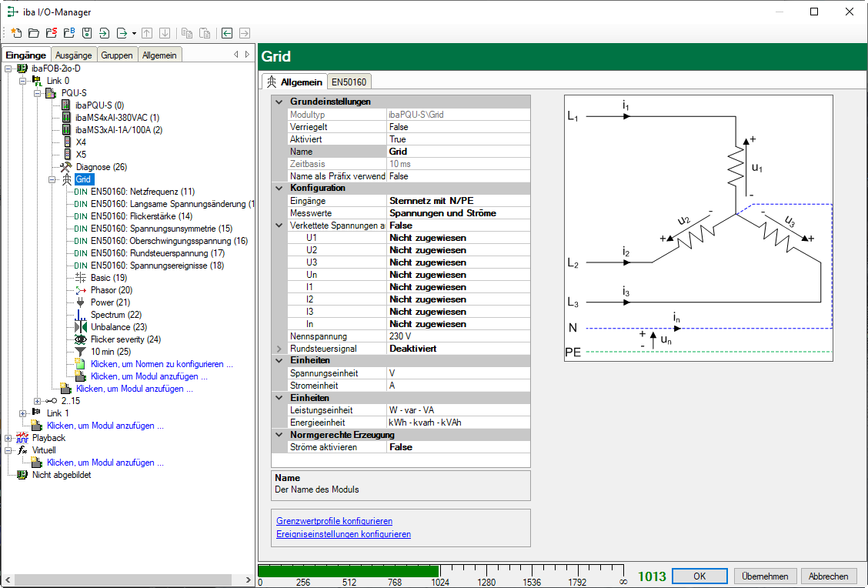Viewport: 868px width, 588px height.
Task: Expand the Rundsteuersignal property row
Action: (x=279, y=349)
